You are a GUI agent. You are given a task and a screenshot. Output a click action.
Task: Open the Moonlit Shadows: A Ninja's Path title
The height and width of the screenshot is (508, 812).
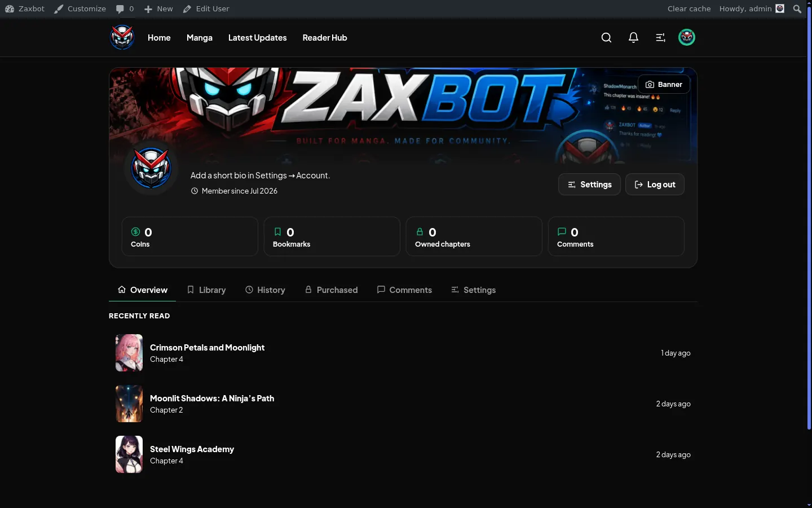point(212,398)
